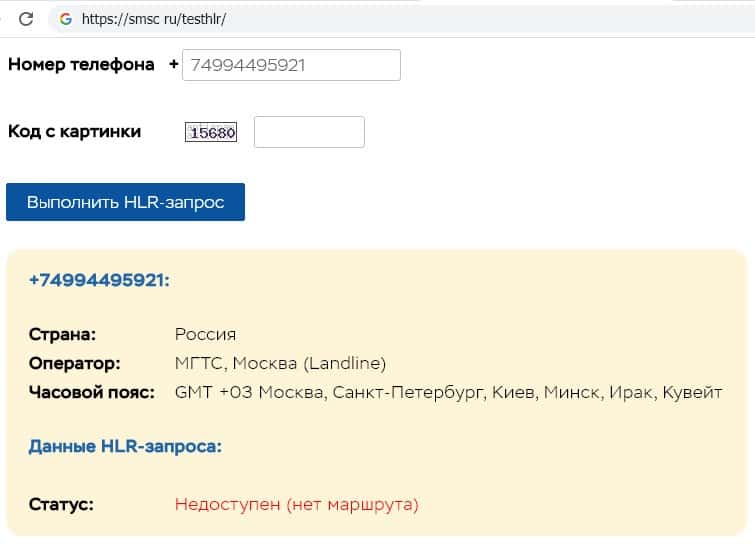This screenshot has width=755, height=555.
Task: Click the GMT +03 timezone value text
Action: (448, 392)
